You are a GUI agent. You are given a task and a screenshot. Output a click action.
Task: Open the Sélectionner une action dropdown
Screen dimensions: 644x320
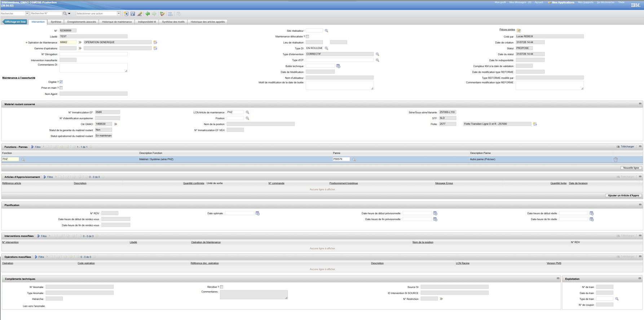[x=119, y=14]
